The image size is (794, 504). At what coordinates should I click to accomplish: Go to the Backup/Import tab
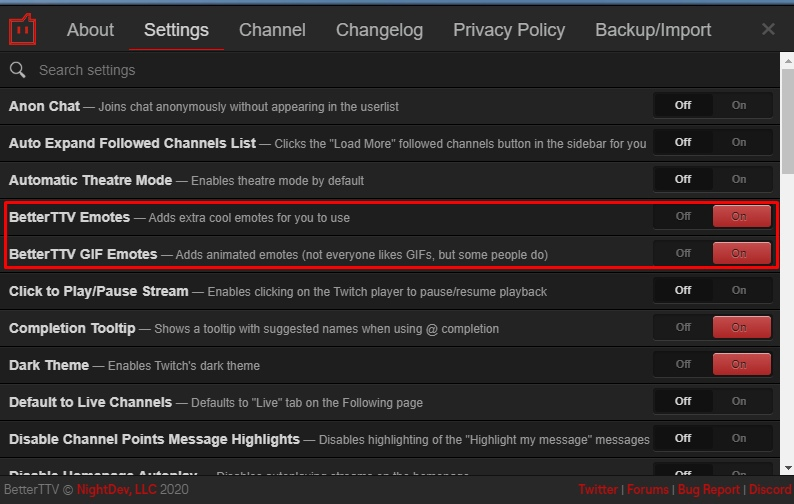[x=653, y=30]
